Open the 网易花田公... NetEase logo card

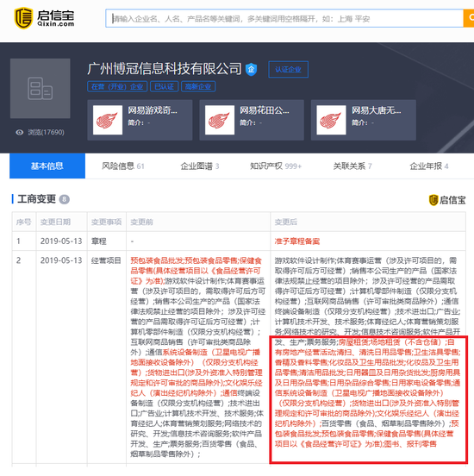[x=252, y=120]
